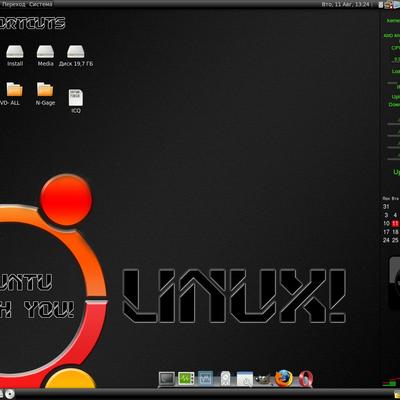This screenshot has height=400, width=400.
Task: Select date 4 in the calendar widget
Action: pyautogui.click(x=395, y=215)
